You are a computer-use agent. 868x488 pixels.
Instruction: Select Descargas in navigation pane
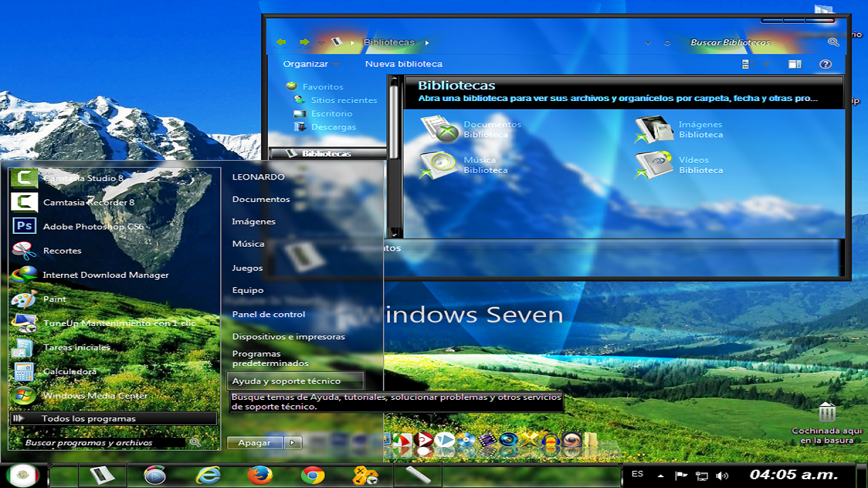tap(333, 127)
